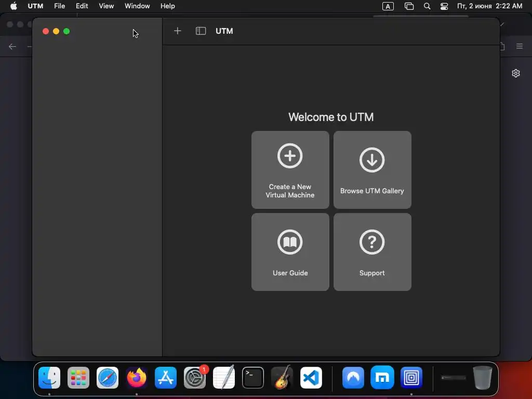Open the Window menu

(137, 6)
